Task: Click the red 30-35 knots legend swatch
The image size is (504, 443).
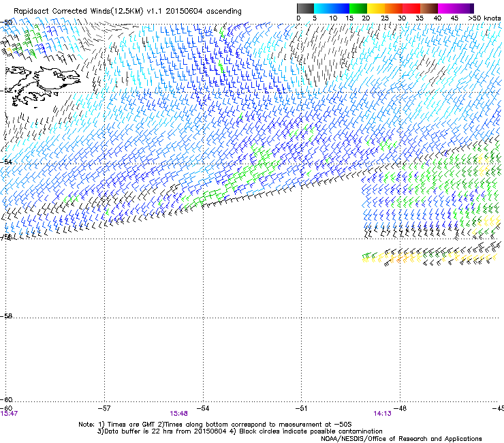Action: [x=411, y=8]
